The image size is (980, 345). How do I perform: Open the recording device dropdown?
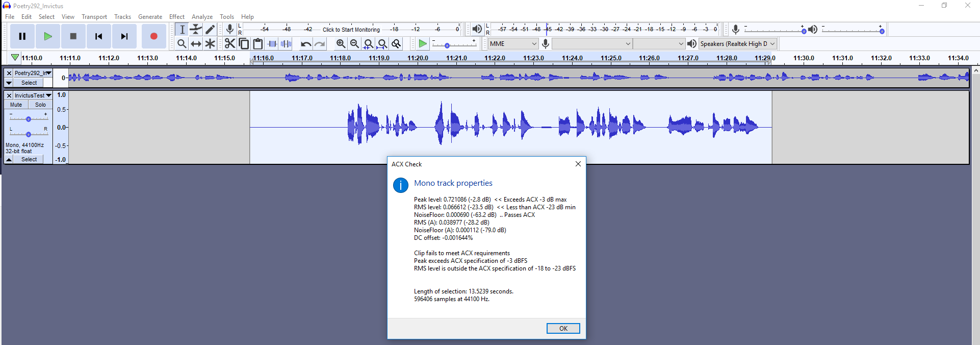[592, 44]
